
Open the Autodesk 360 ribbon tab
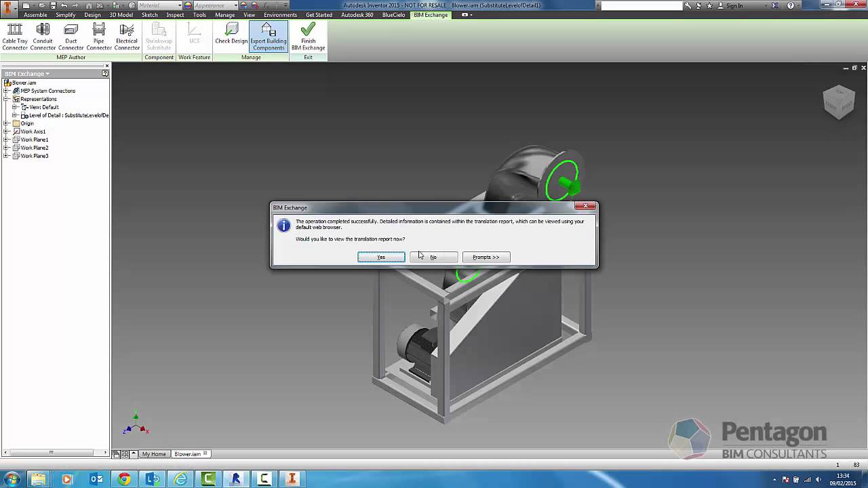357,15
